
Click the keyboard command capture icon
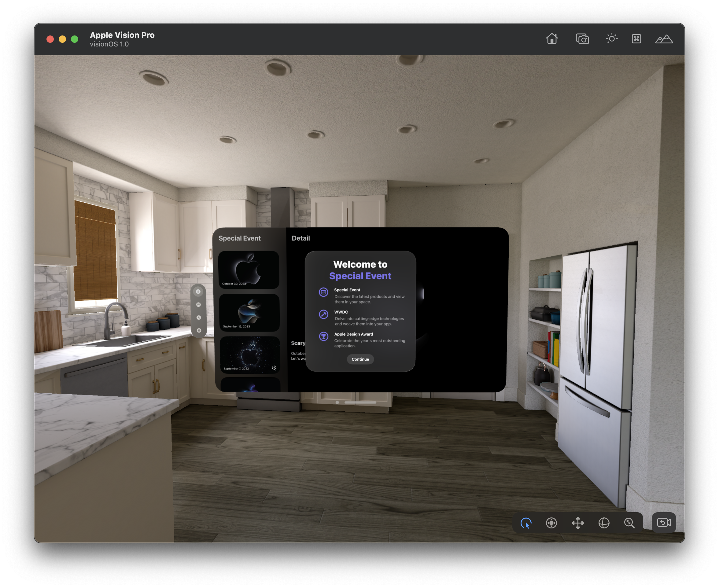coord(636,39)
